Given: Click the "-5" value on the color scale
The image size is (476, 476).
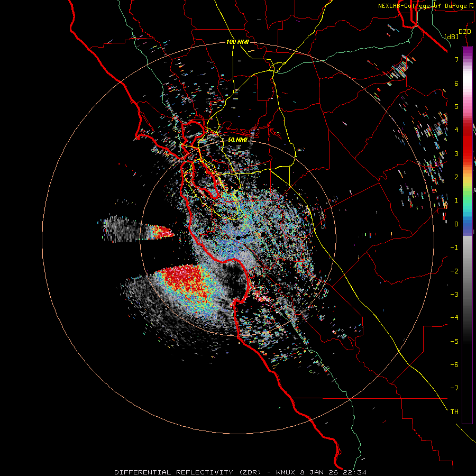Looking at the screenshot, I should click(454, 342).
